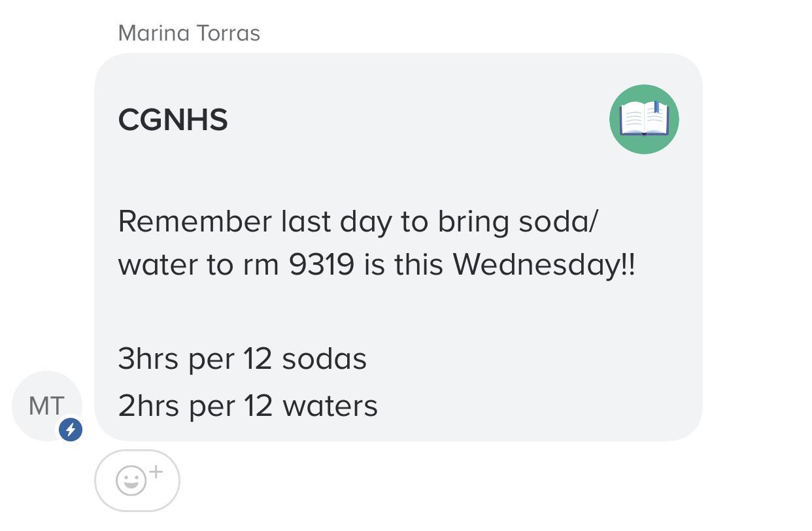This screenshot has height=531, width=812.
Task: Click "3hrs" in the message
Action: click(x=148, y=359)
